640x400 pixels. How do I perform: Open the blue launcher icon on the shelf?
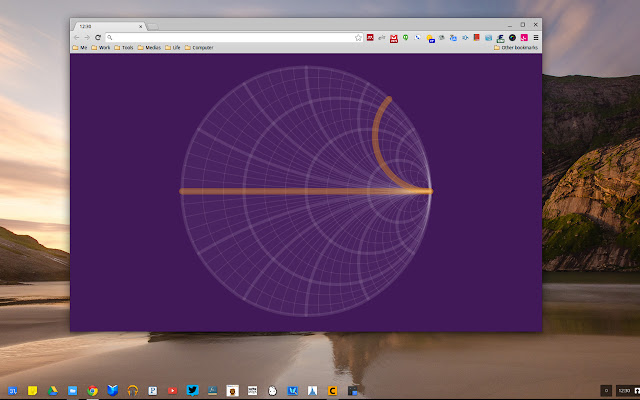pyautogui.click(x=12, y=391)
